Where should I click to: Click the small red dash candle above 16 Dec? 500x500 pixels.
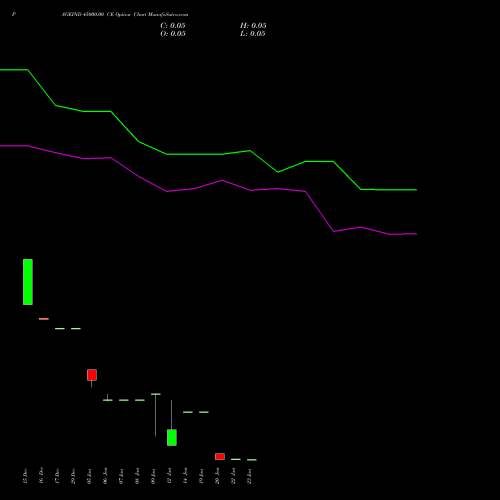(x=44, y=319)
